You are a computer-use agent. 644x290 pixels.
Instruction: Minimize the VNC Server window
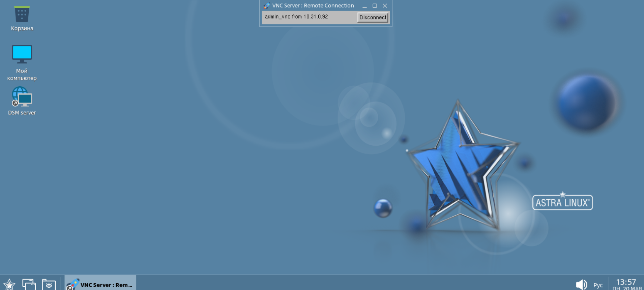364,6
